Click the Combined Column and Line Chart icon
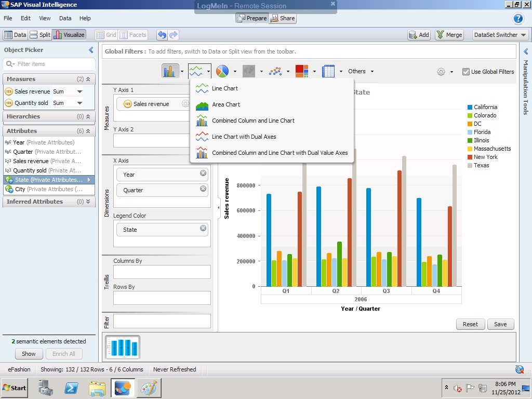 point(202,121)
